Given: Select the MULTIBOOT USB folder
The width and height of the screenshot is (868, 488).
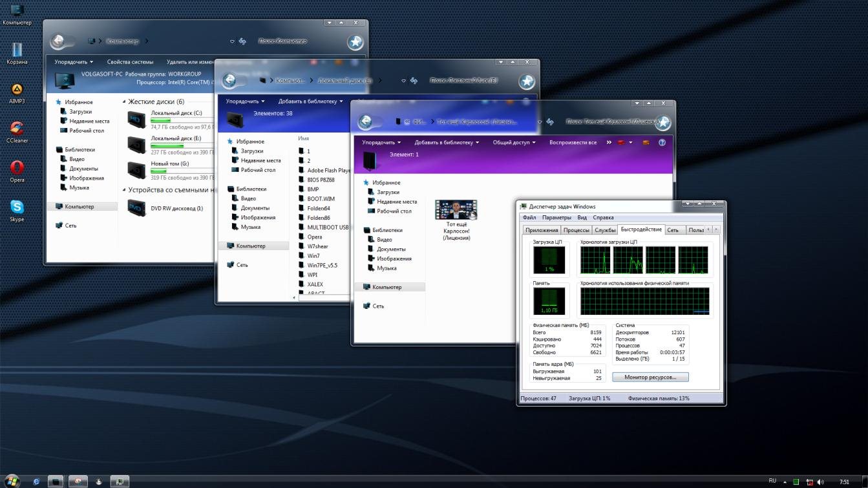Looking at the screenshot, I should (327, 228).
